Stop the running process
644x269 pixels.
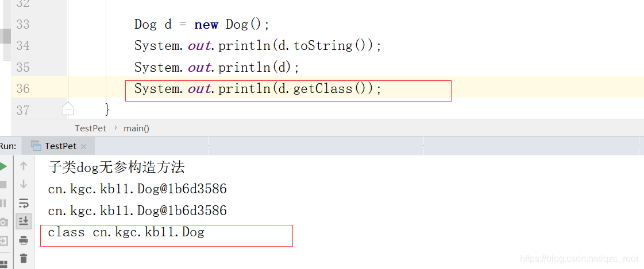click(x=3, y=185)
